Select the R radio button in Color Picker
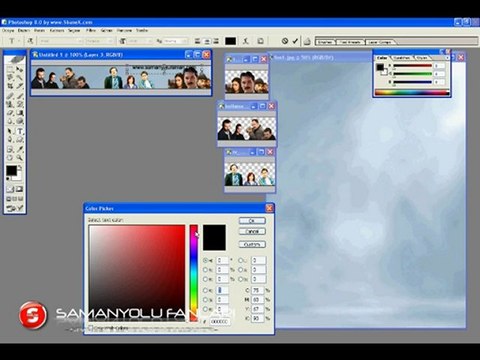480x360 pixels. coord(205,290)
